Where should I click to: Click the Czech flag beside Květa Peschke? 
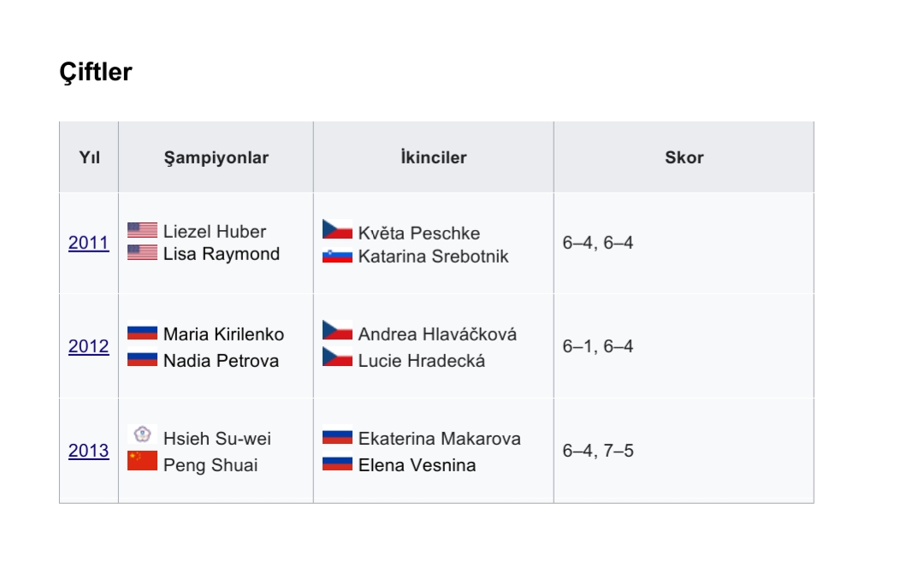click(338, 229)
